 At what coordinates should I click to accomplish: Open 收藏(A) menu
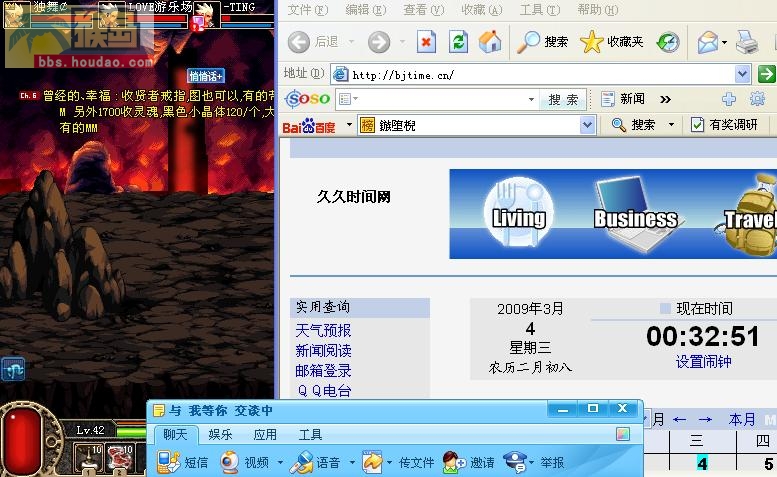pyautogui.click(x=482, y=10)
